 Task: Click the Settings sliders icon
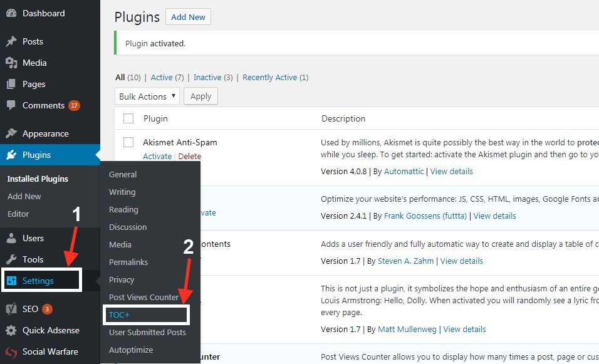pos(11,281)
